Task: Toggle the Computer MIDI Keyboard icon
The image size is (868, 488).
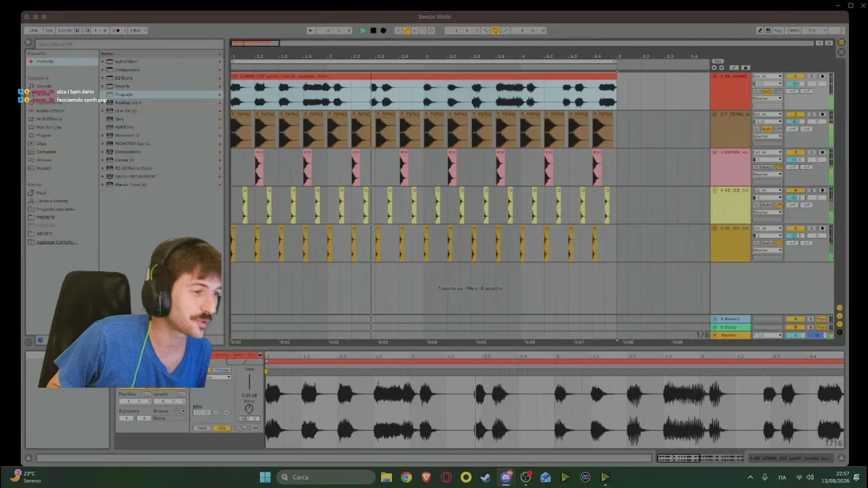Action: click(768, 30)
